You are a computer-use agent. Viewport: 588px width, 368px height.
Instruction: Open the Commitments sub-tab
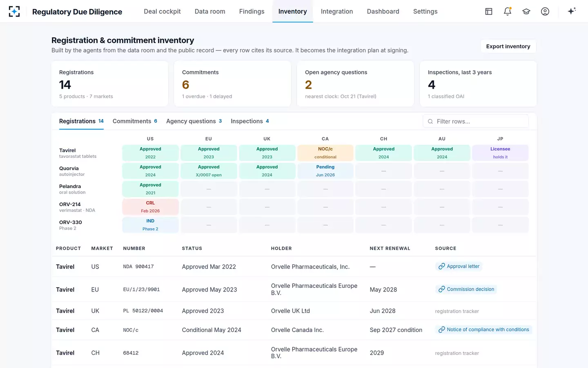click(x=135, y=121)
